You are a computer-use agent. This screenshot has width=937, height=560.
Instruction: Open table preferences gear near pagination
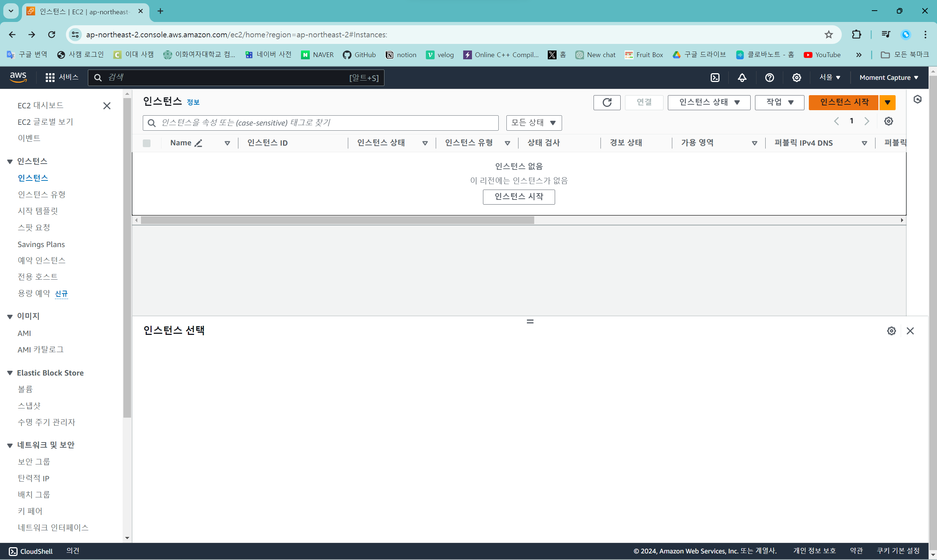click(888, 121)
